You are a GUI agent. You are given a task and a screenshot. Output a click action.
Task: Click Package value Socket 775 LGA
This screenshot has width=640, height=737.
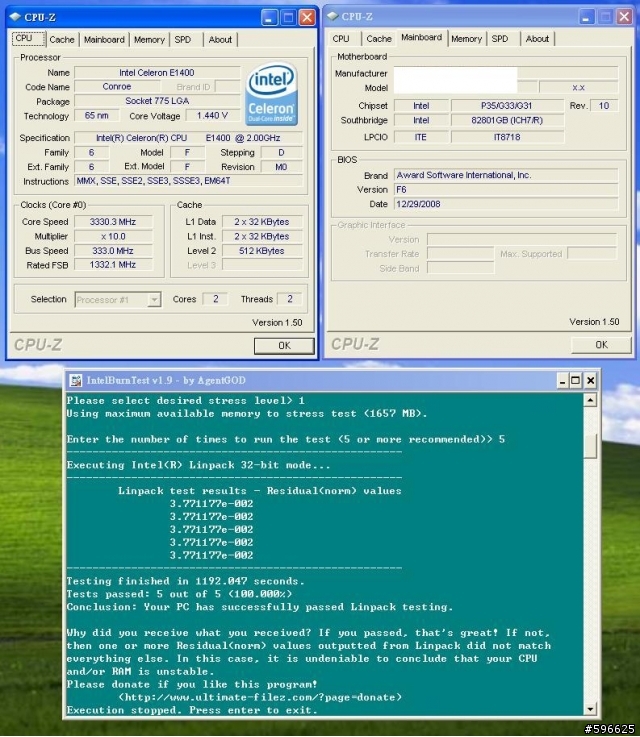[157, 101]
